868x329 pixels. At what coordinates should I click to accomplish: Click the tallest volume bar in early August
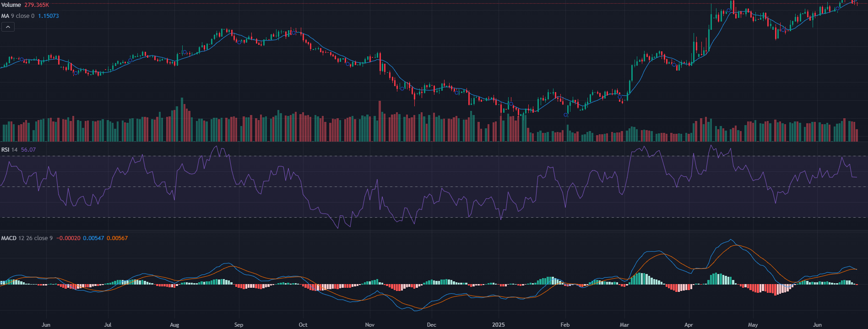(x=182, y=119)
